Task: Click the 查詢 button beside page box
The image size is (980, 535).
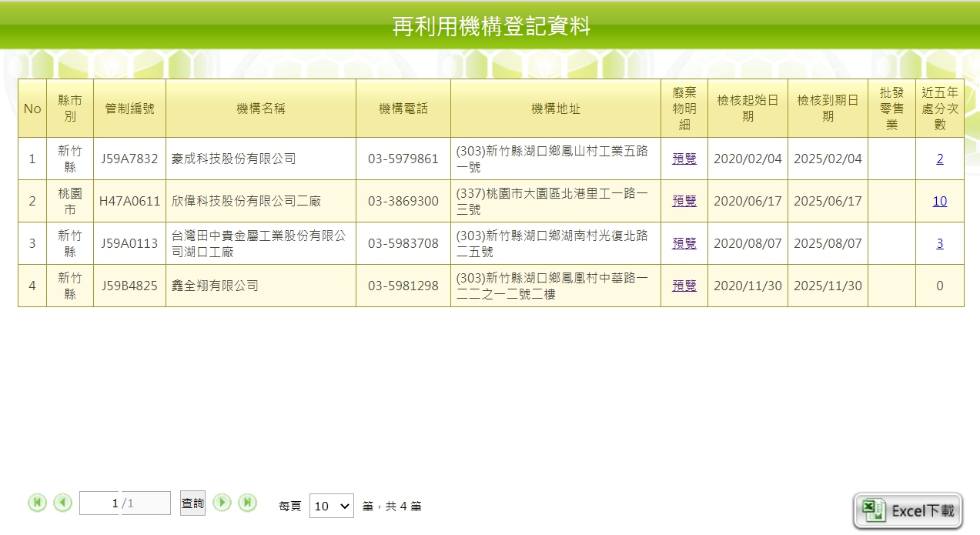Action: 192,503
